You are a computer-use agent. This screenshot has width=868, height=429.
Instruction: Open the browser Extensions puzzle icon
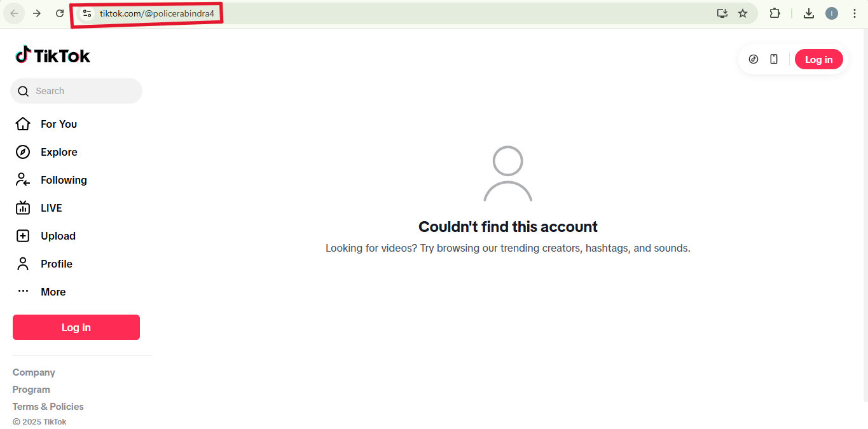tap(775, 13)
